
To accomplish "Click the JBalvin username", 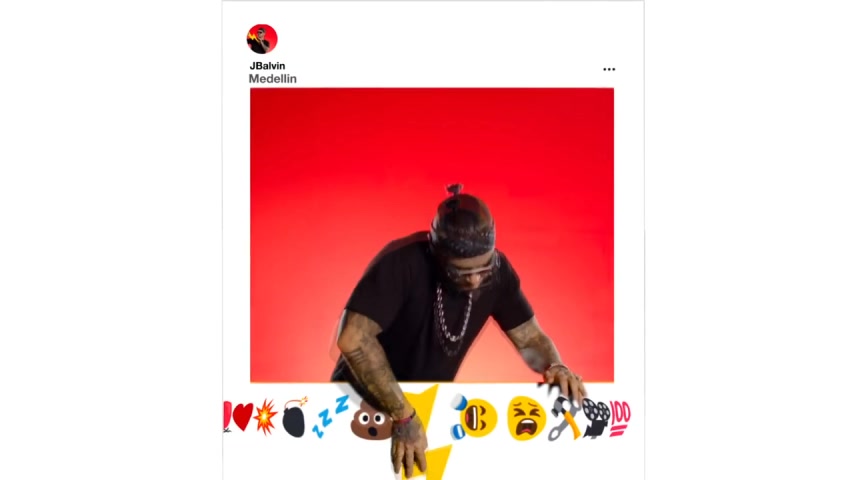I will click(x=267, y=66).
